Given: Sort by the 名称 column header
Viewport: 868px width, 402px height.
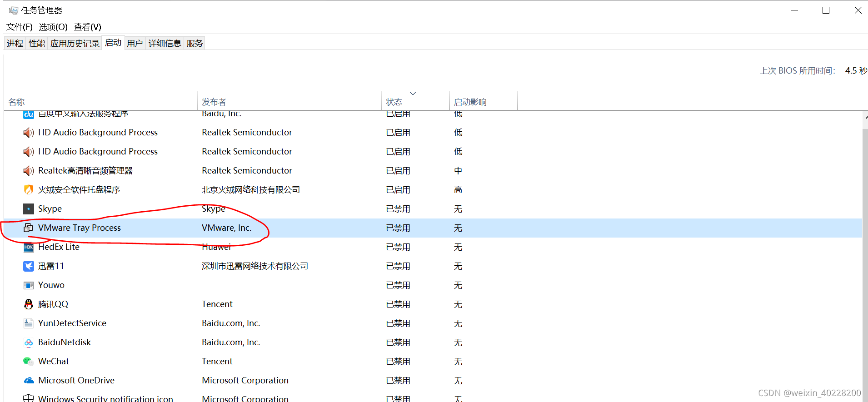Looking at the screenshot, I should click(100, 102).
